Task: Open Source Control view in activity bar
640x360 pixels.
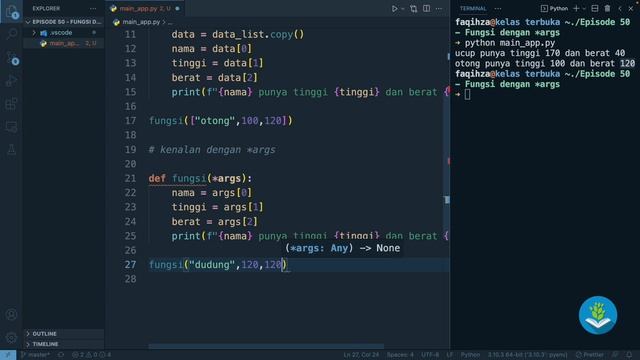Action: [11, 58]
